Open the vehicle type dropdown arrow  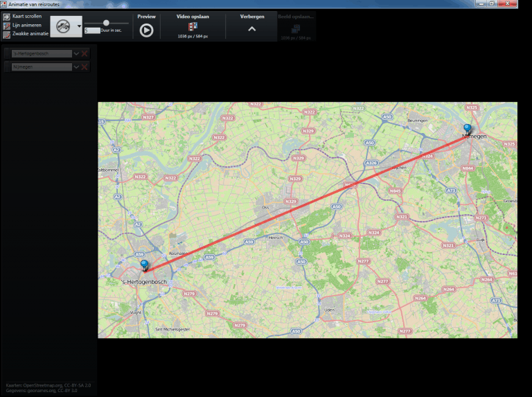point(79,26)
